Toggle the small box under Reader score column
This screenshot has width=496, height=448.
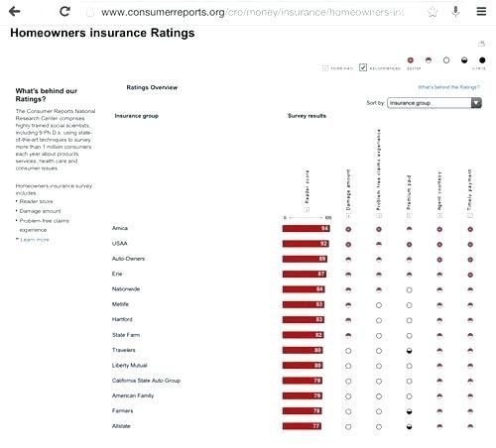tap(307, 210)
